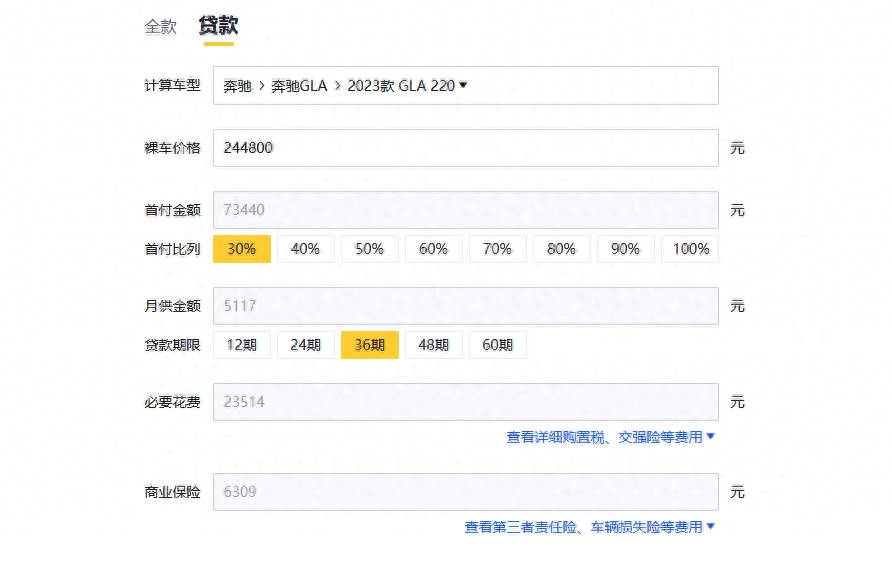
Task: Select 70% as down payment ratio
Action: tap(497, 249)
